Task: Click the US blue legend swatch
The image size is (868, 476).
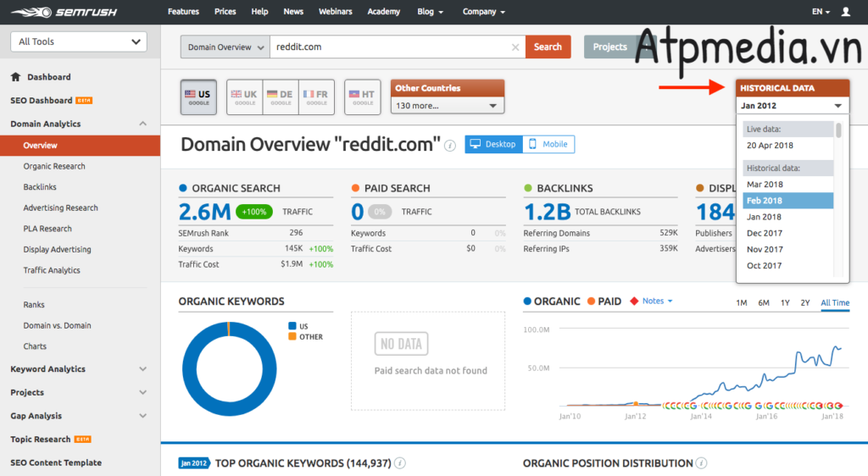Action: (x=292, y=326)
